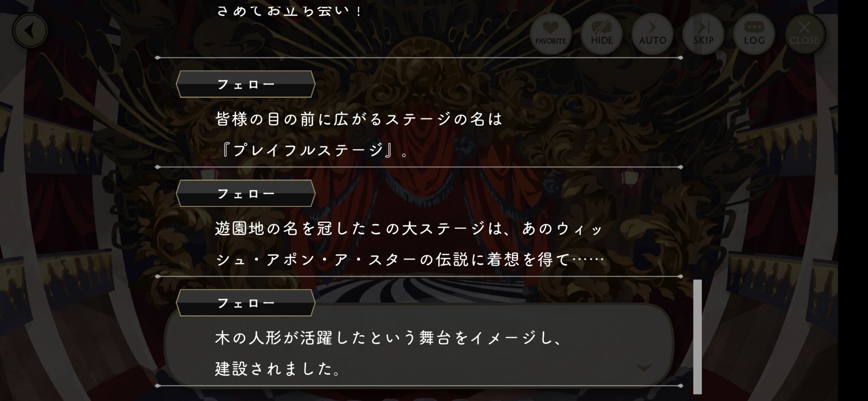The image size is (868, 401).
Task: Click second フェロー speaker name tag
Action: (x=246, y=194)
